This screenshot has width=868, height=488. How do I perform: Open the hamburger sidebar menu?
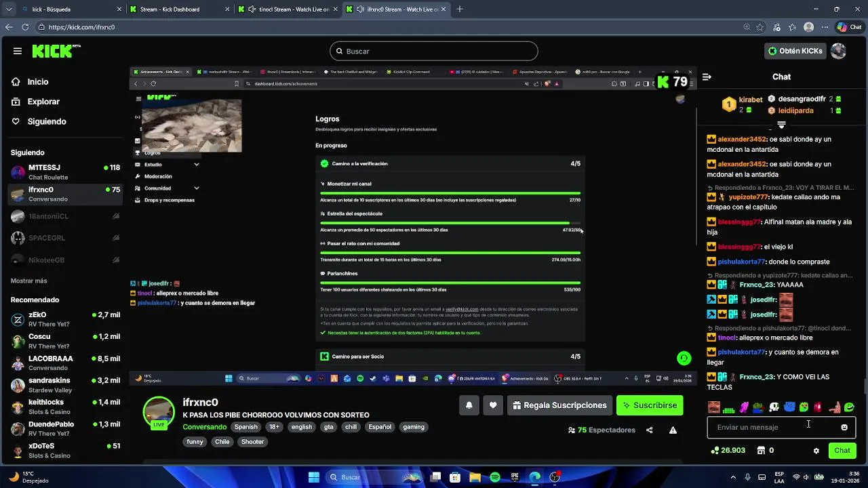coord(18,51)
